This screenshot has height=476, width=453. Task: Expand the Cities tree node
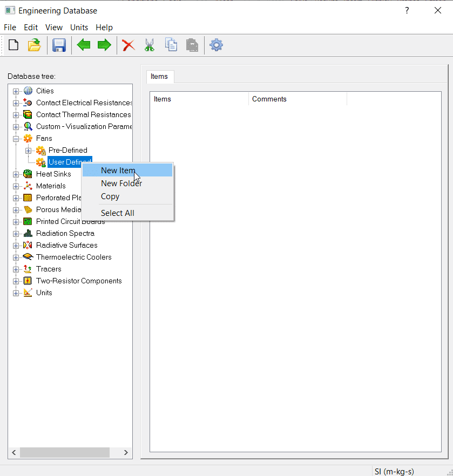click(16, 91)
